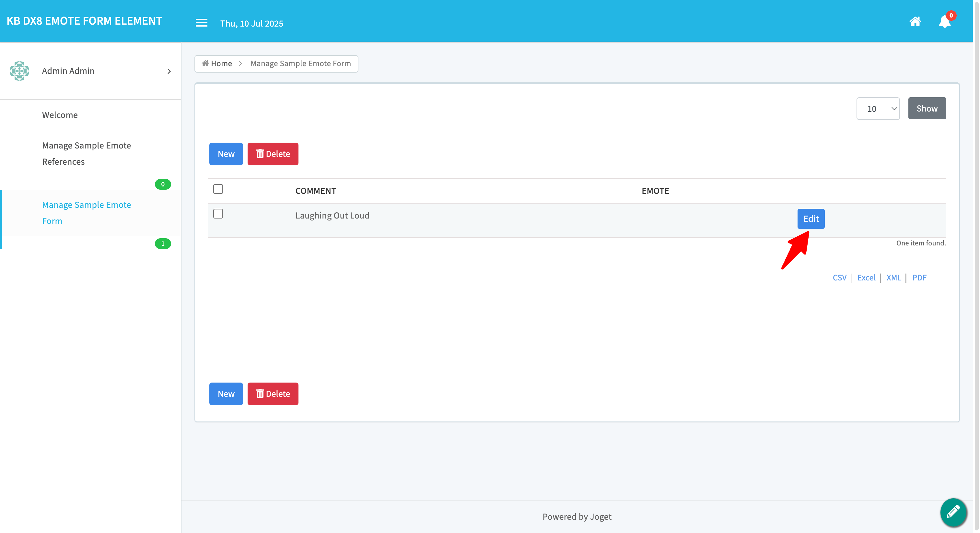Image resolution: width=980 pixels, height=533 pixels.
Task: Open the notifications bell
Action: tap(945, 21)
